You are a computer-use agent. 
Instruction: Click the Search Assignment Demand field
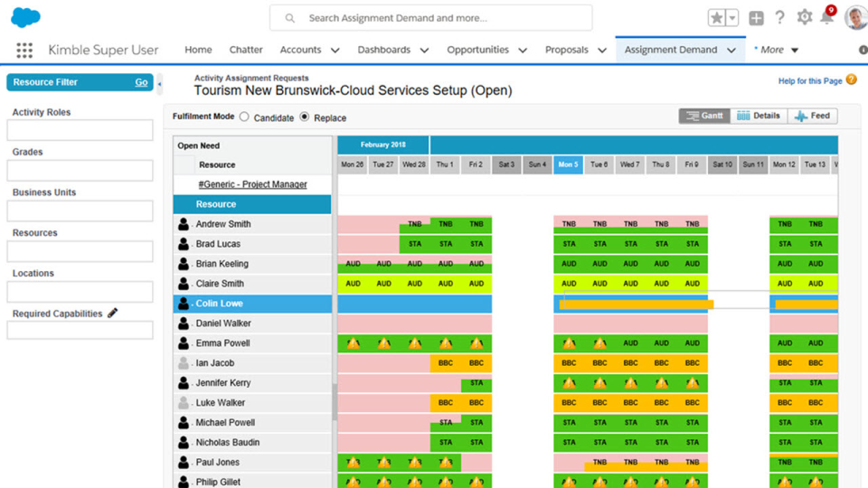(430, 18)
